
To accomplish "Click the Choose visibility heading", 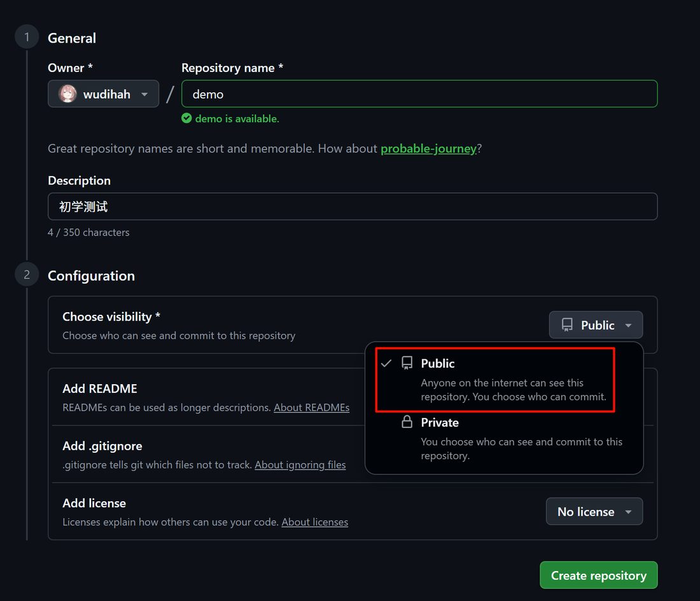I will point(111,316).
